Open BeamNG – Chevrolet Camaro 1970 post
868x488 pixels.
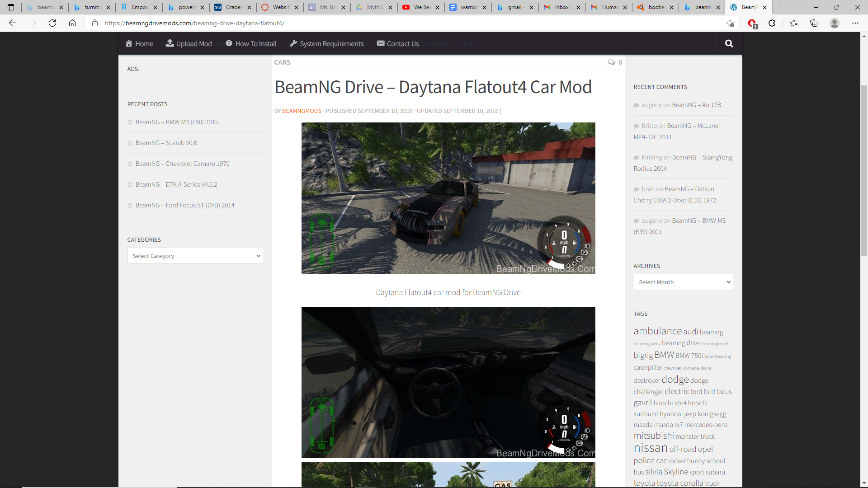coord(183,164)
